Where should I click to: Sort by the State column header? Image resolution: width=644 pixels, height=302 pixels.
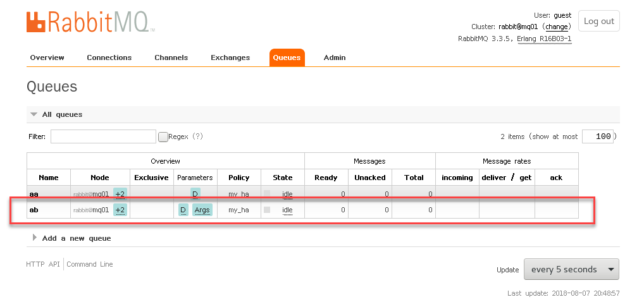(283, 178)
